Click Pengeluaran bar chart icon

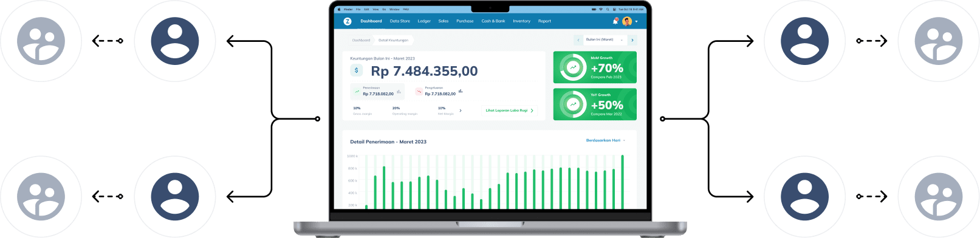coord(461,91)
